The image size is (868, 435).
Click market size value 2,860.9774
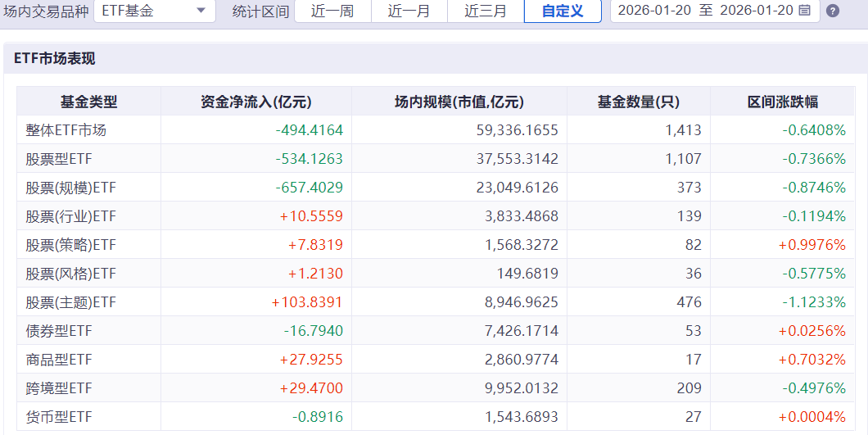pos(522,360)
